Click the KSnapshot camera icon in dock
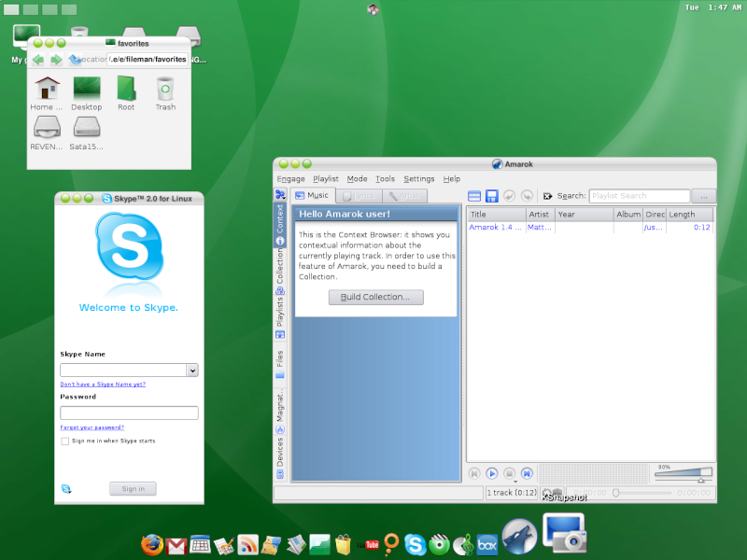Viewport: 747px width, 560px height. [x=564, y=533]
